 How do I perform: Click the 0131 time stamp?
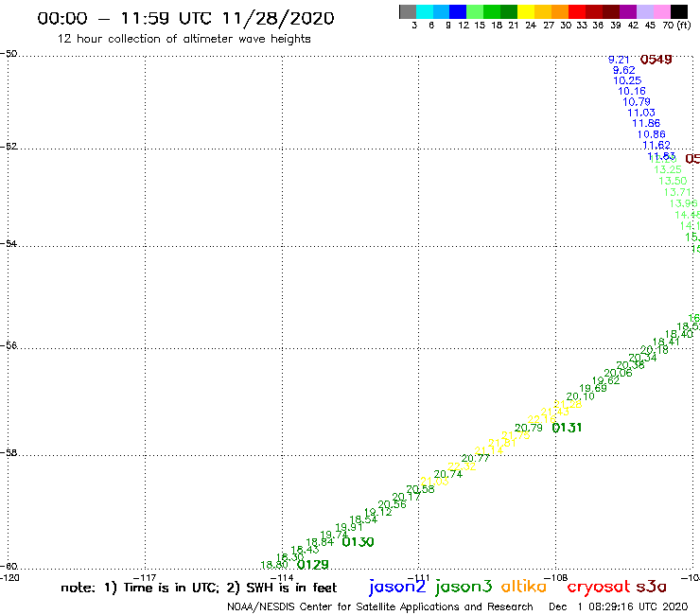pos(567,428)
